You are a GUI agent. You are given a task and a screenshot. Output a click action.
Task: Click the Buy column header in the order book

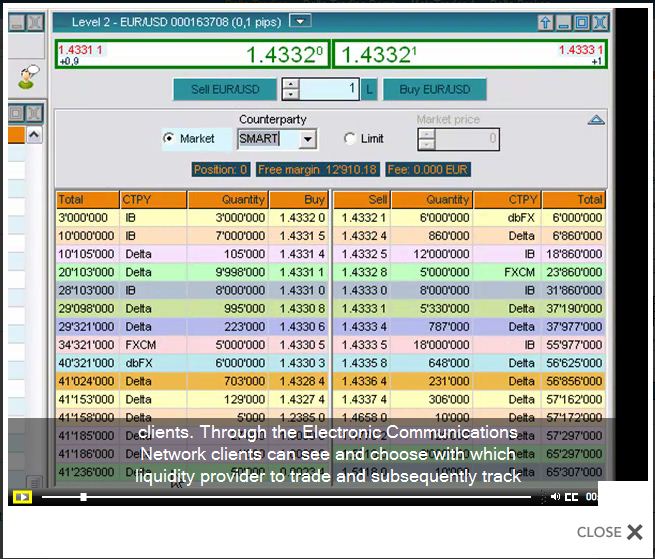click(x=298, y=199)
